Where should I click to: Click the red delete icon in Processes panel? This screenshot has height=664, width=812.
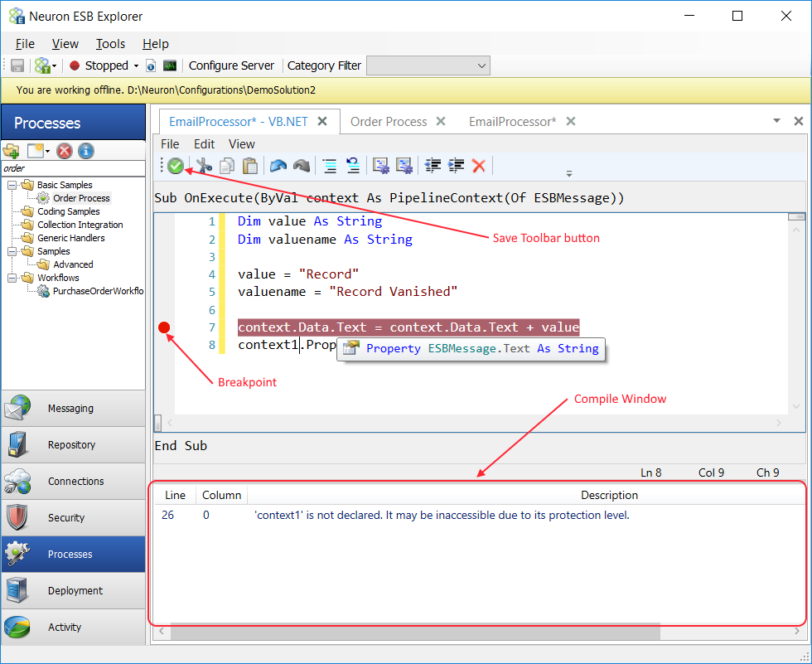65,151
